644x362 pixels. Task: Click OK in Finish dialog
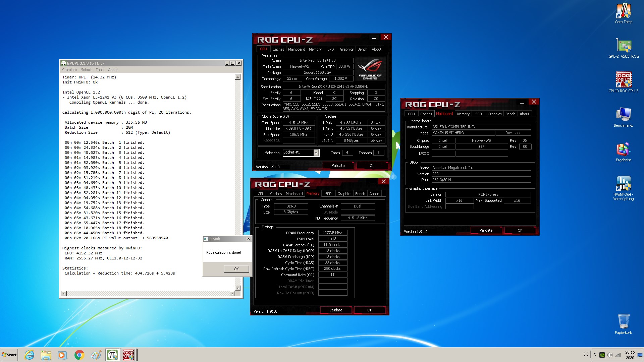[x=236, y=269]
